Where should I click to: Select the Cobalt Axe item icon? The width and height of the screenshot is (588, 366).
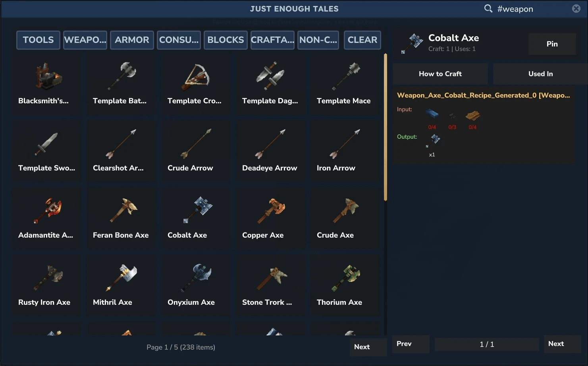coord(197,209)
